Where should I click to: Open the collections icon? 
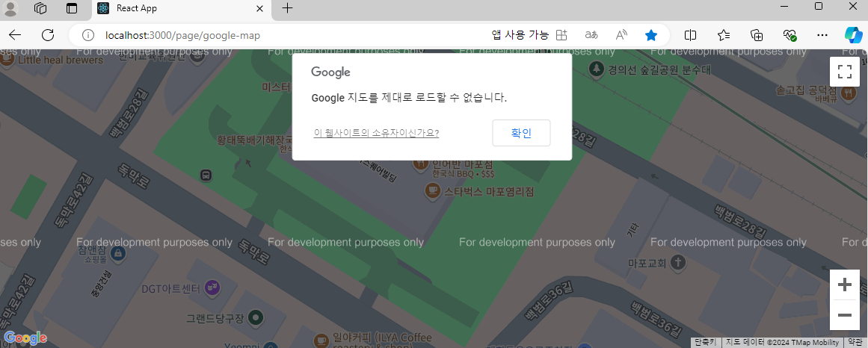[x=757, y=35]
